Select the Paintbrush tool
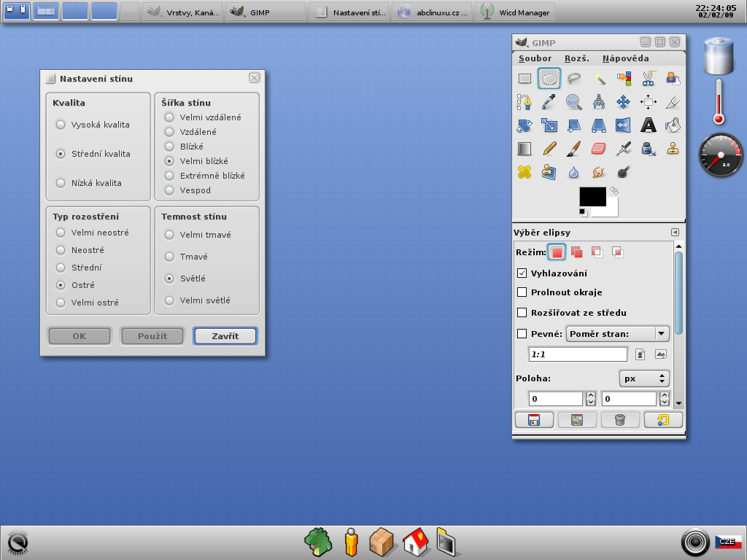Viewport: 747px width, 560px height. (574, 149)
